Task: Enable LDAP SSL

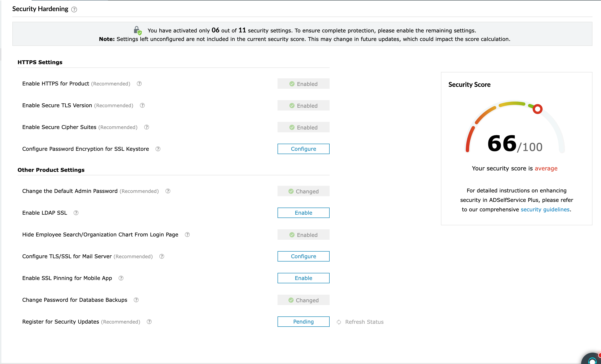Action: pyautogui.click(x=303, y=213)
